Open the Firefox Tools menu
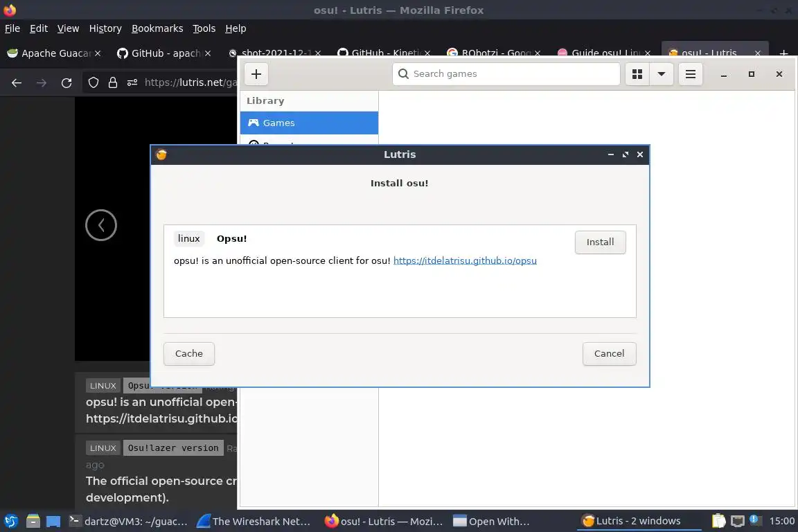This screenshot has height=532, width=798. click(204, 28)
